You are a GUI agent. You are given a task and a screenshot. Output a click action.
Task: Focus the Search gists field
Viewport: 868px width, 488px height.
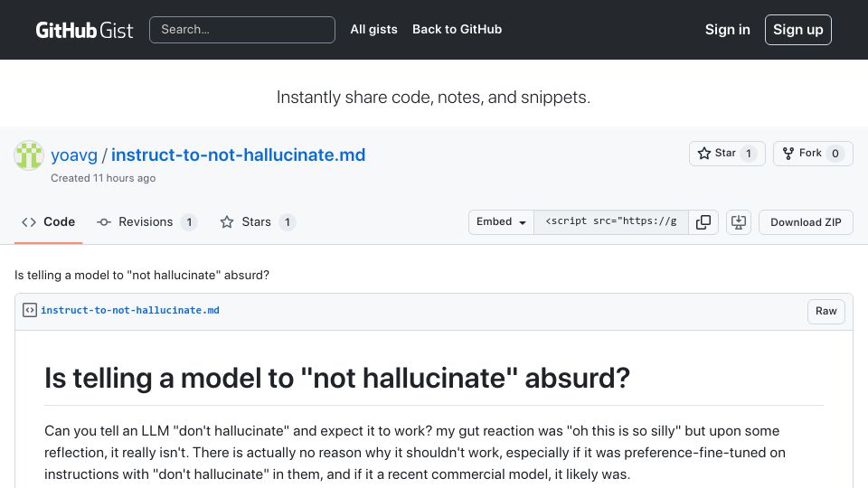pyautogui.click(x=242, y=30)
